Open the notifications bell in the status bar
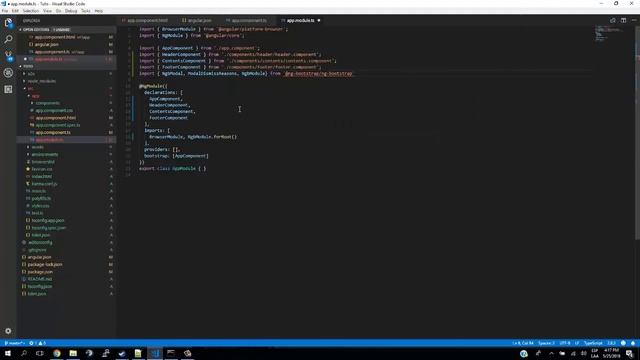 click(x=633, y=343)
